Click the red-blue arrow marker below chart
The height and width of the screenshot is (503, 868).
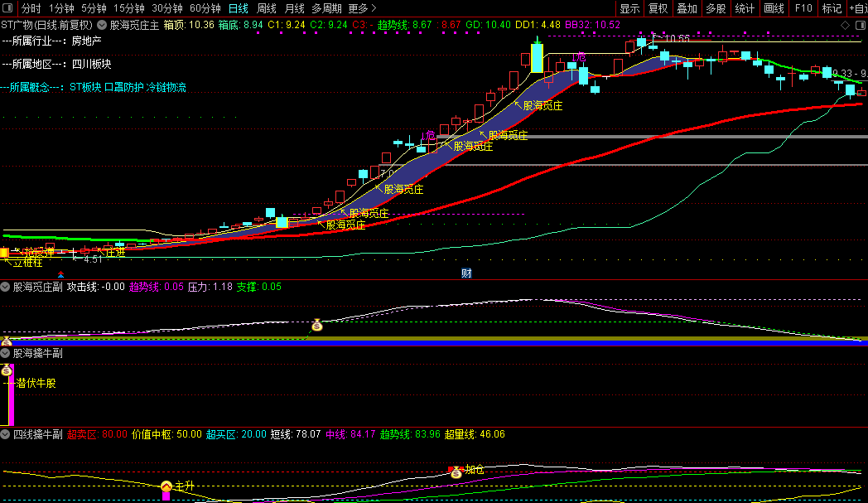pyautogui.click(x=61, y=274)
